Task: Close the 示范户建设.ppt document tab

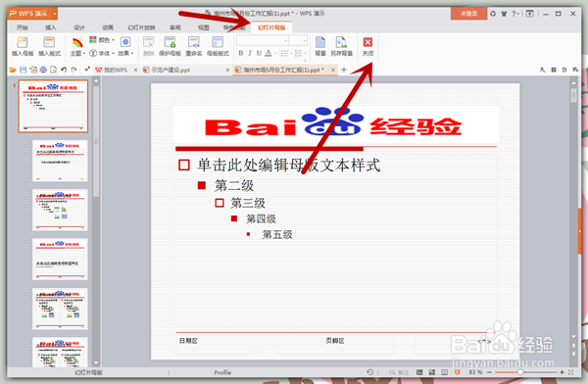Action: [x=227, y=70]
